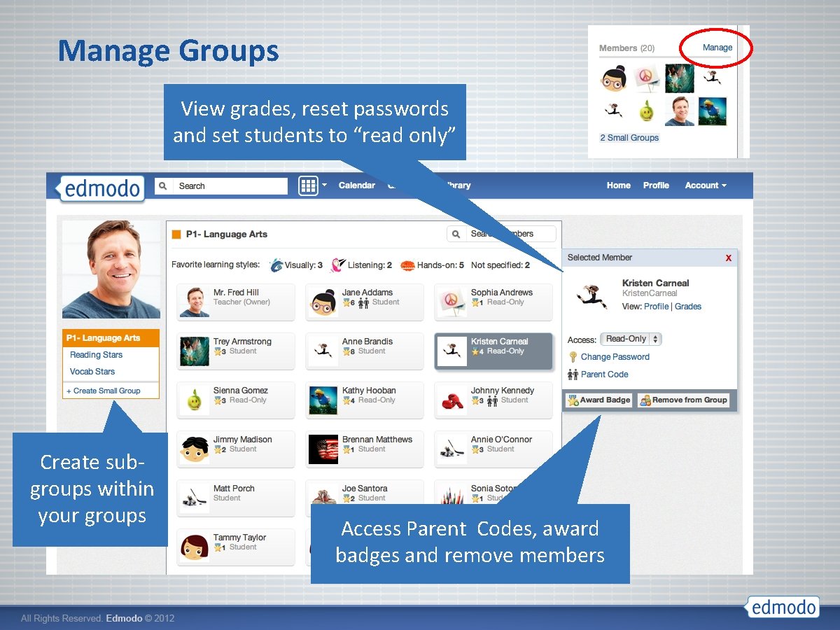View Kristen Carneal's Grades link
Screen dimensions: 840x630
(x=688, y=307)
